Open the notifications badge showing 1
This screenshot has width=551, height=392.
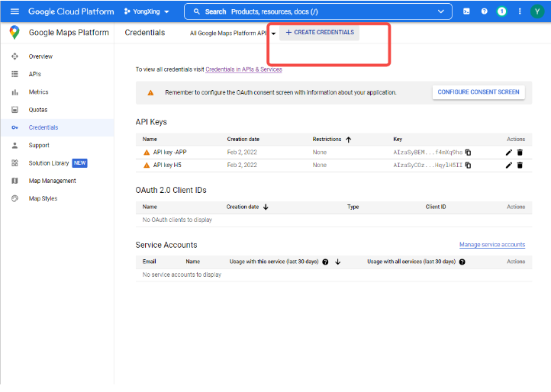coord(502,11)
